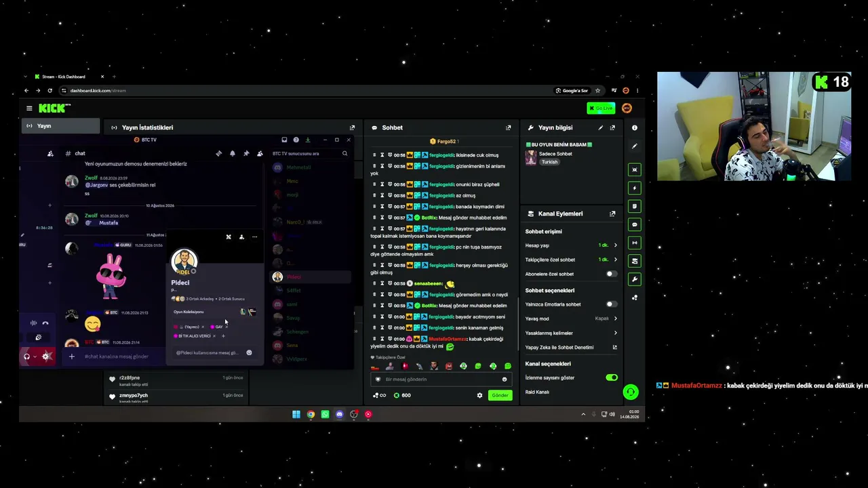
Task: Disconnect from Discord voice call
Action: coord(45,323)
